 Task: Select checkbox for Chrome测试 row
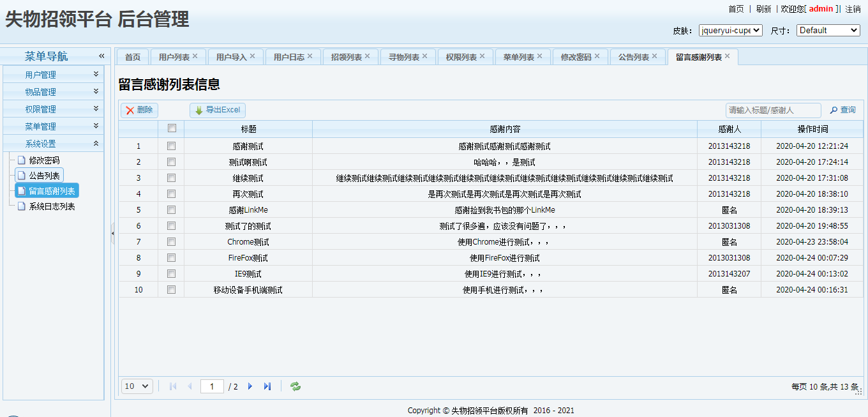click(x=171, y=242)
